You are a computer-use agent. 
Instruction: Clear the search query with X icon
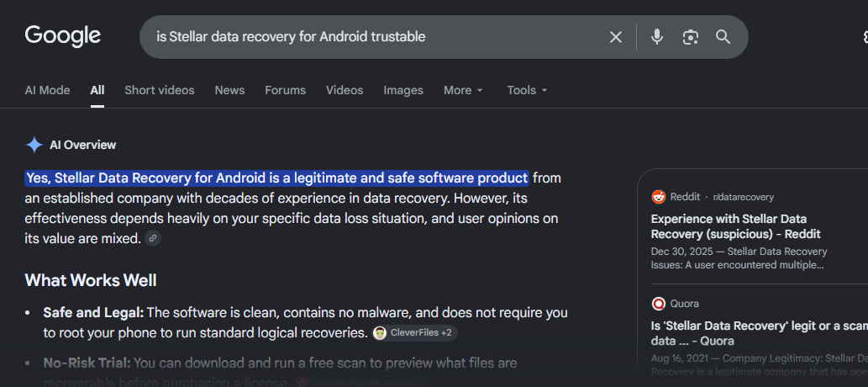coord(616,37)
